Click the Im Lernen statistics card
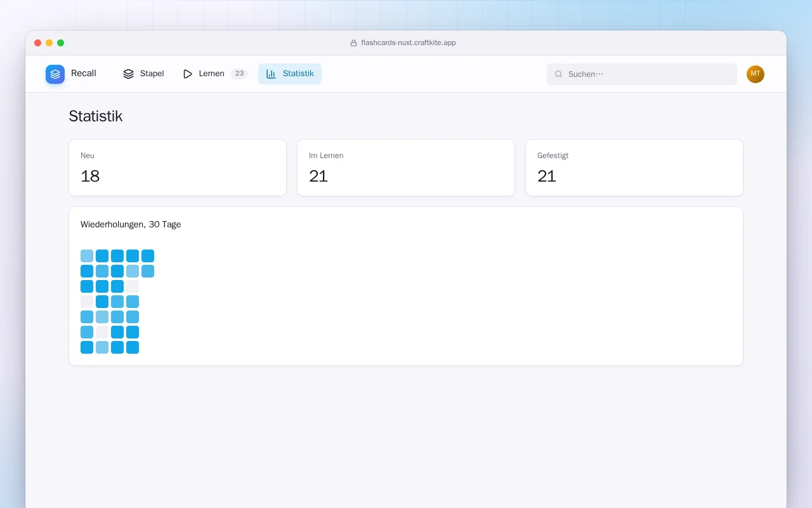This screenshot has height=508, width=812. pyautogui.click(x=406, y=168)
